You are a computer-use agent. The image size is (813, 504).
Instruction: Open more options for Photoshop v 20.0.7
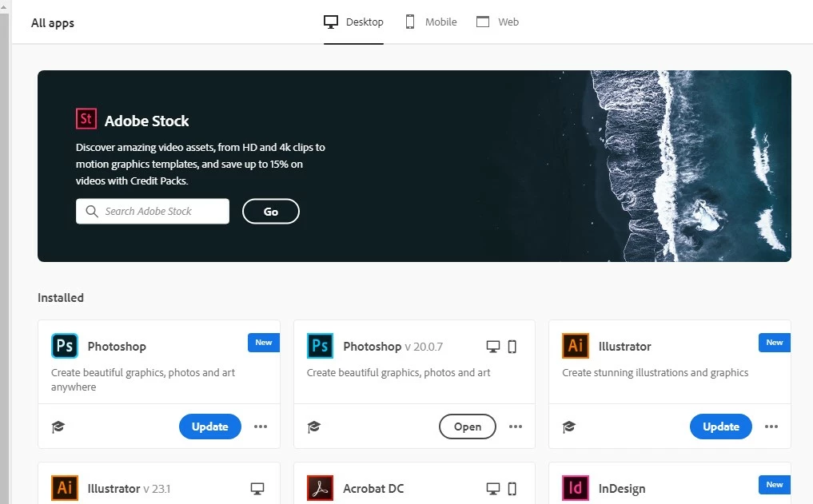point(516,427)
